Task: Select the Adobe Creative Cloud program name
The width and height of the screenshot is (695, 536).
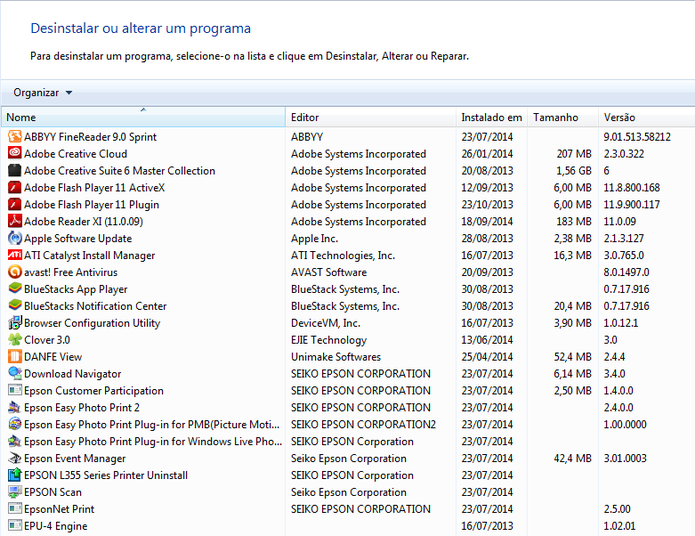Action: tap(75, 154)
